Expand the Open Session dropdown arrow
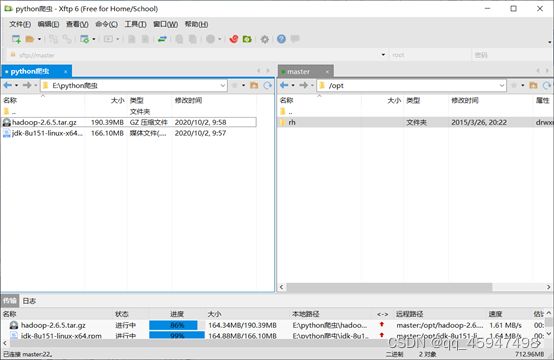 click(x=39, y=39)
